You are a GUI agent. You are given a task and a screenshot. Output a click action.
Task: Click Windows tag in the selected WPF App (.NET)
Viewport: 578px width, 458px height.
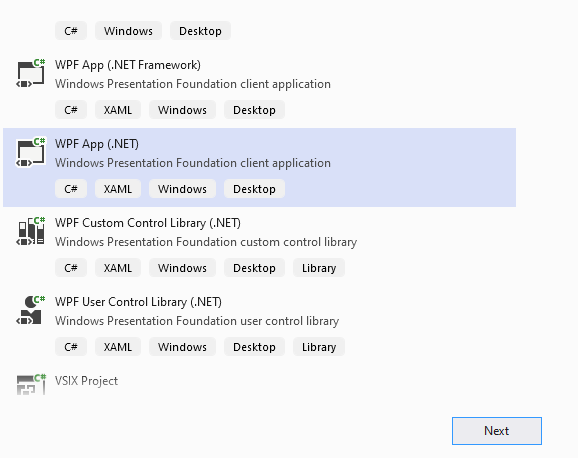point(182,189)
